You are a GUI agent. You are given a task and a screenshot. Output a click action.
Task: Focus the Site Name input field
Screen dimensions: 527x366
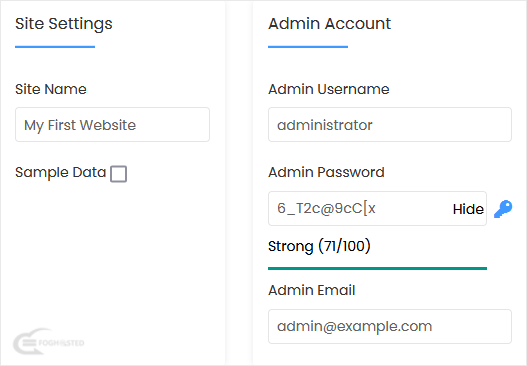coord(112,125)
